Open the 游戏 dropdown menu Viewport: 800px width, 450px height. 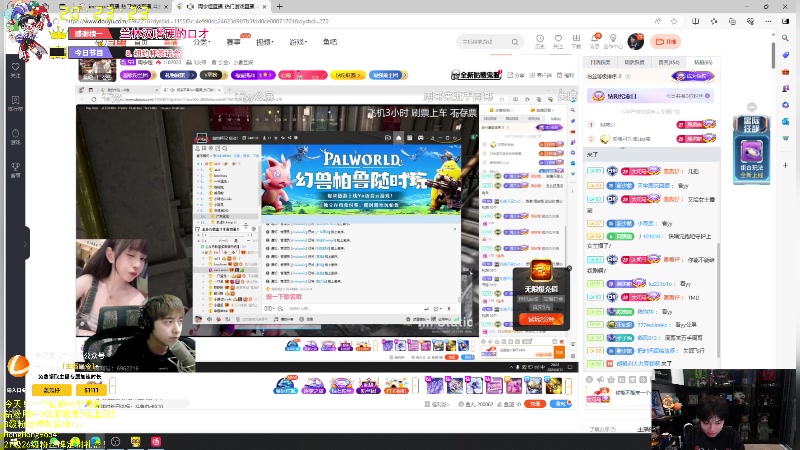(x=298, y=42)
